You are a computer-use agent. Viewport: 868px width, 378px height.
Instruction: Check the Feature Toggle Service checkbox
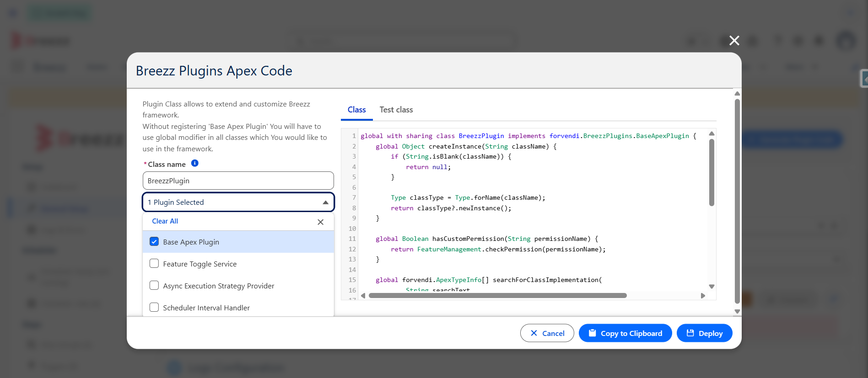pos(154,264)
